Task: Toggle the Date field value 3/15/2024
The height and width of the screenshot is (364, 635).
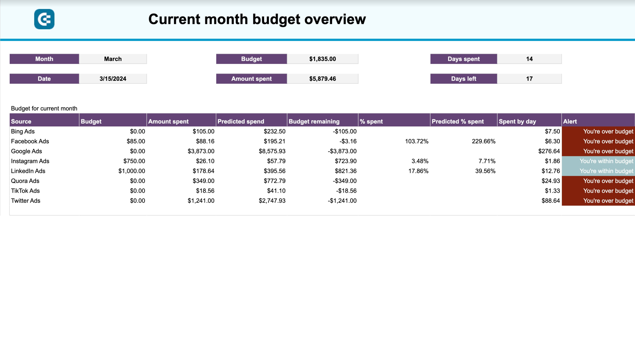Action: (113, 78)
